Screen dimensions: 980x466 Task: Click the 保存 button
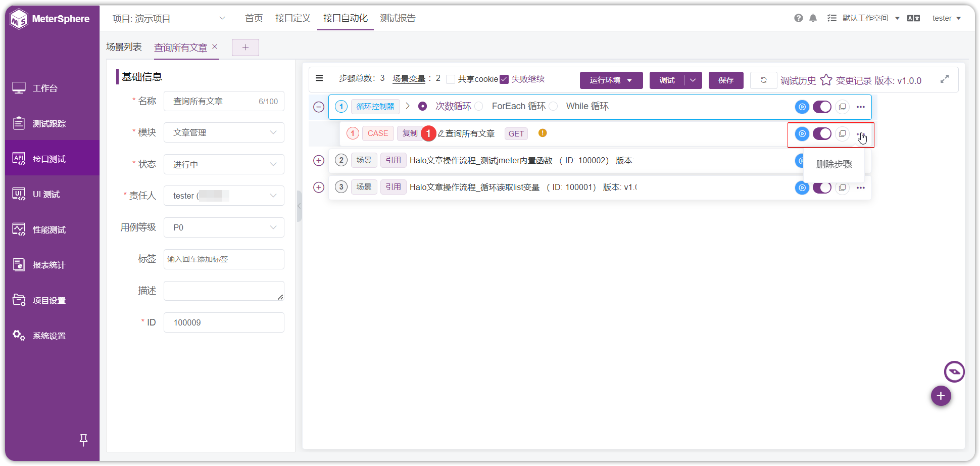(x=726, y=80)
